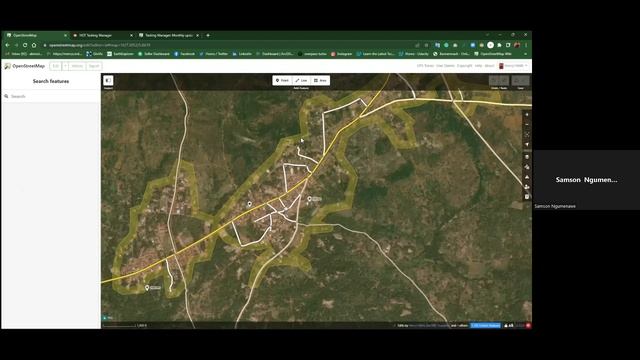Switch to the OpenStreetMap browser tab
The image size is (640, 360).
pyautogui.click(x=36, y=36)
